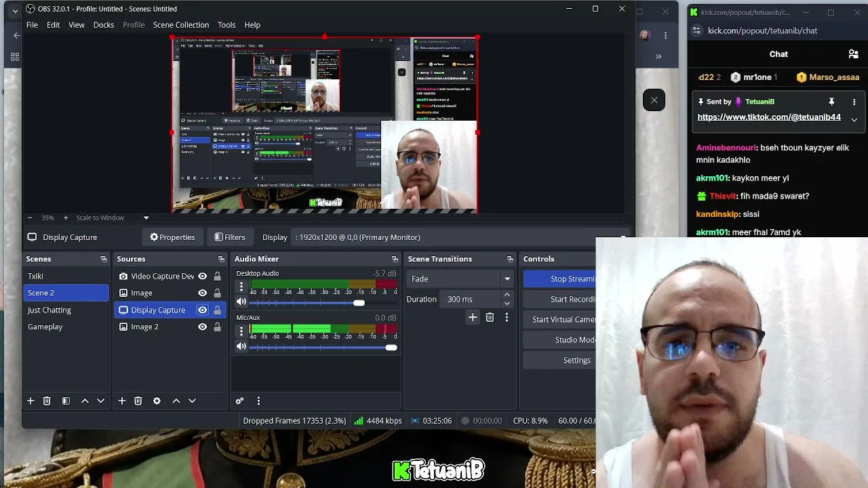Image resolution: width=868 pixels, height=488 pixels.
Task: Expand pinned message chevron in Kick chat
Action: coord(854,120)
